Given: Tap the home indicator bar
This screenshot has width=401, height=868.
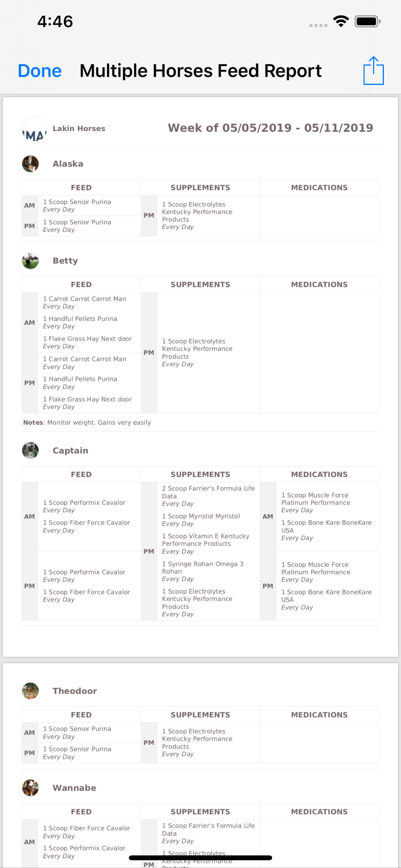Looking at the screenshot, I should 200,858.
